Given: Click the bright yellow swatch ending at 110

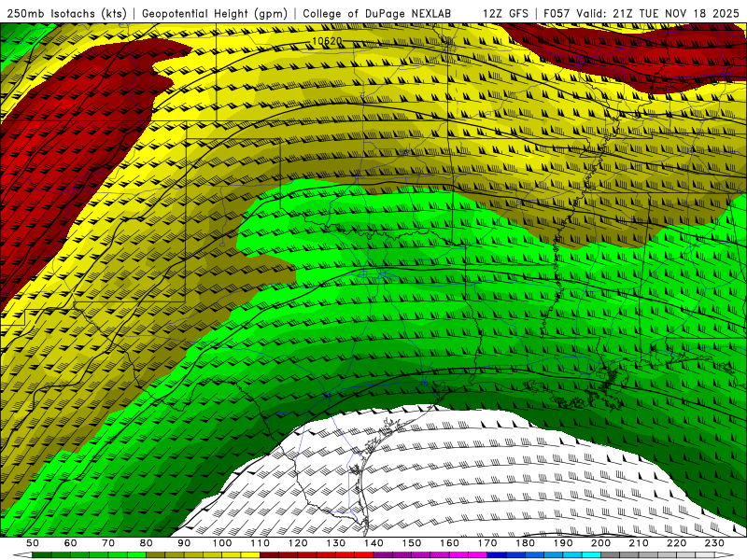Looking at the screenshot, I should pyautogui.click(x=250, y=555).
